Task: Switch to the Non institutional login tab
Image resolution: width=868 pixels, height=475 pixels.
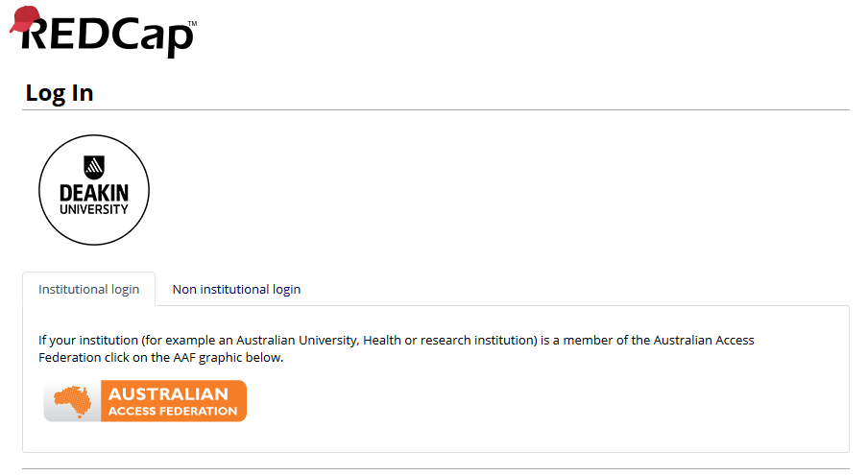Action: coord(236,289)
